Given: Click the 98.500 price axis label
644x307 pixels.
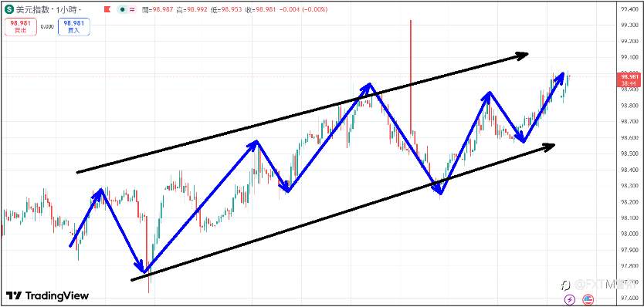Looking at the screenshot, I should [629, 153].
